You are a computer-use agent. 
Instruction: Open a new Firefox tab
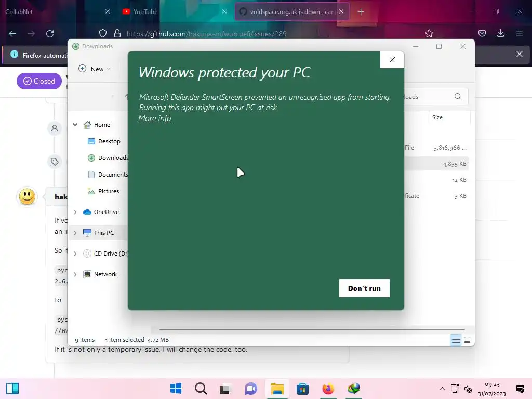click(x=361, y=12)
